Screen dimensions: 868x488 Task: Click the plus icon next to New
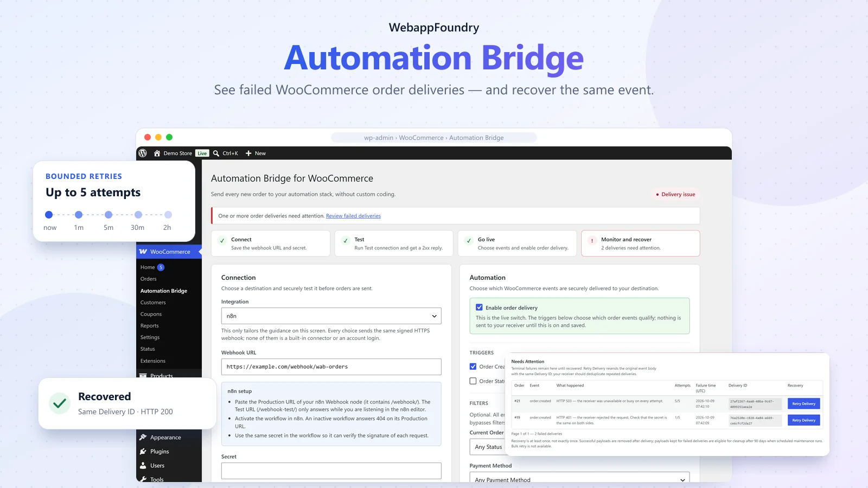pyautogui.click(x=248, y=153)
